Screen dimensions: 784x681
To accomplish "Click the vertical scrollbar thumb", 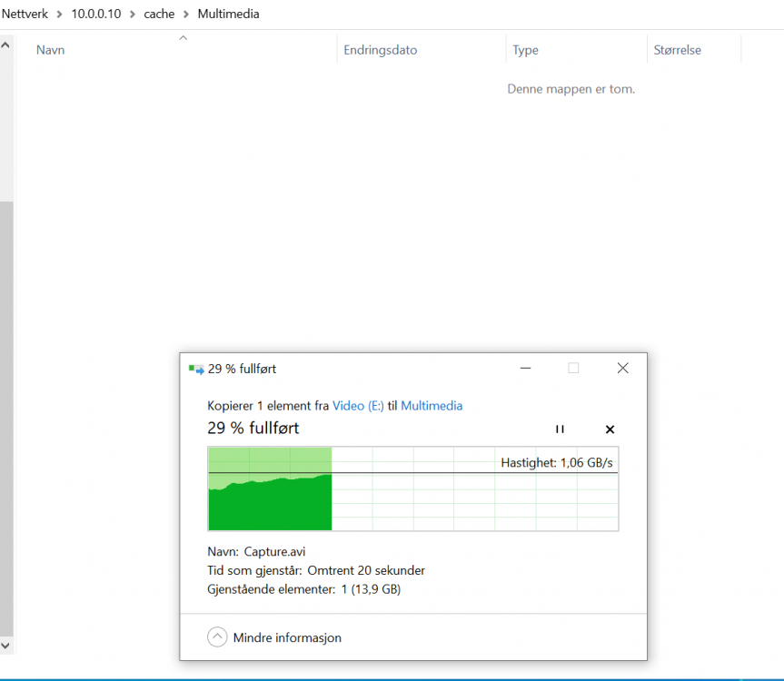I will [x=6, y=419].
